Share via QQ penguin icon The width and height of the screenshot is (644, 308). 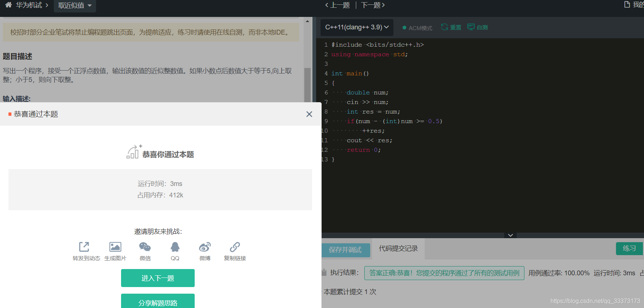(175, 247)
